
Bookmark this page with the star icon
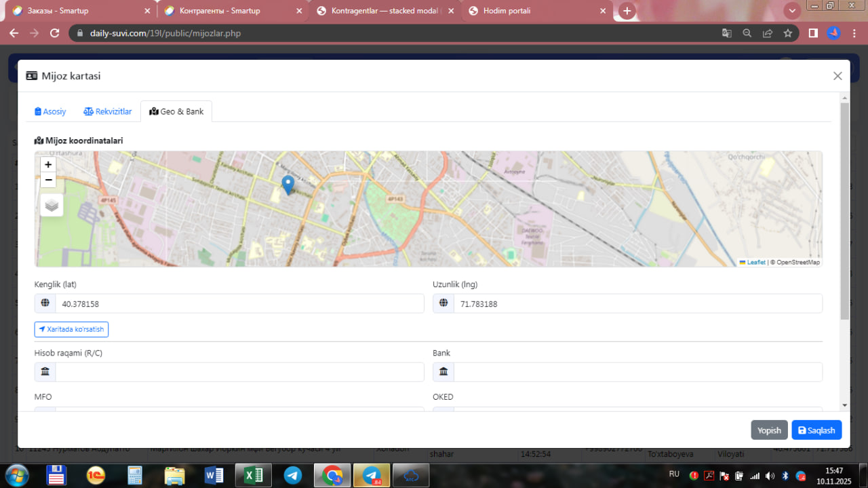[787, 33]
